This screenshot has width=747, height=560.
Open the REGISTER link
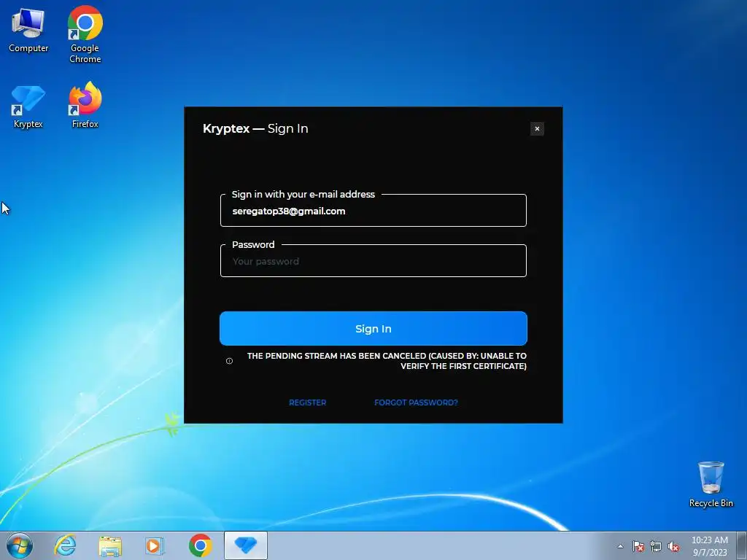pyautogui.click(x=308, y=402)
